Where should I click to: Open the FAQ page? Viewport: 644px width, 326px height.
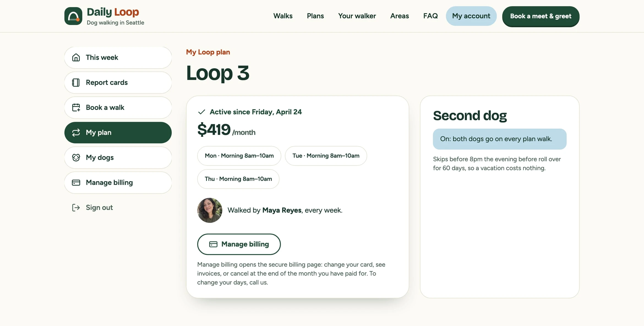pos(430,16)
